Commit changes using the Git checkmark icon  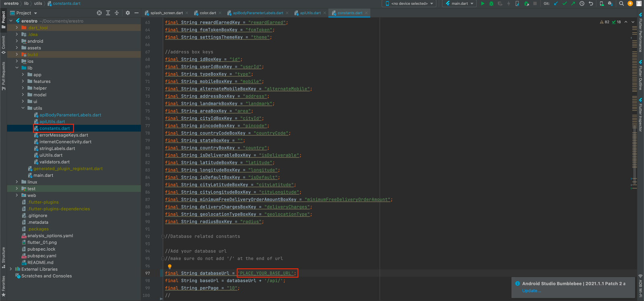point(564,4)
